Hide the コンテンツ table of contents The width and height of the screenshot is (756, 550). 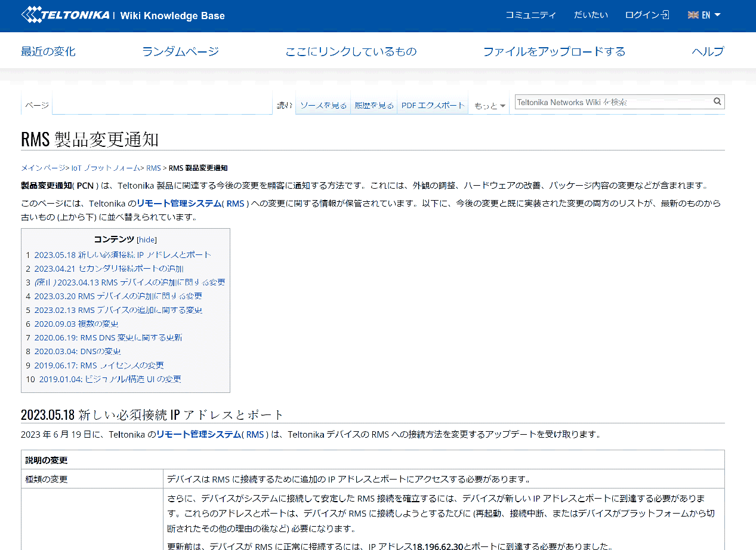tap(147, 239)
